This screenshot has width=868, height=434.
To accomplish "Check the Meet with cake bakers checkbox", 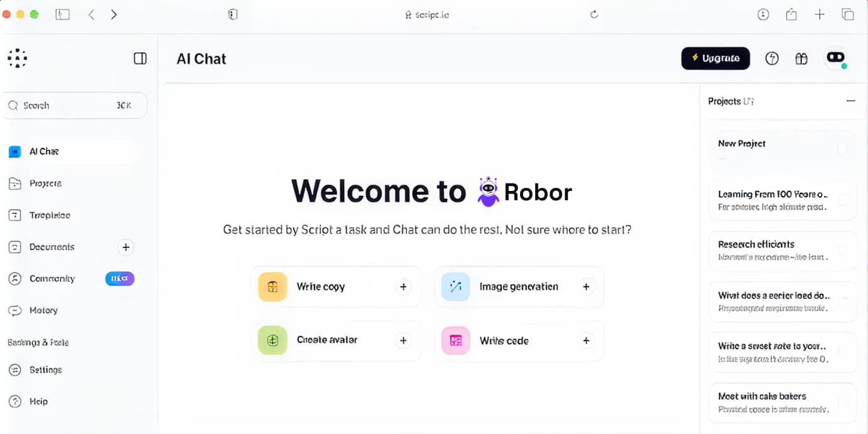I will point(842,402).
